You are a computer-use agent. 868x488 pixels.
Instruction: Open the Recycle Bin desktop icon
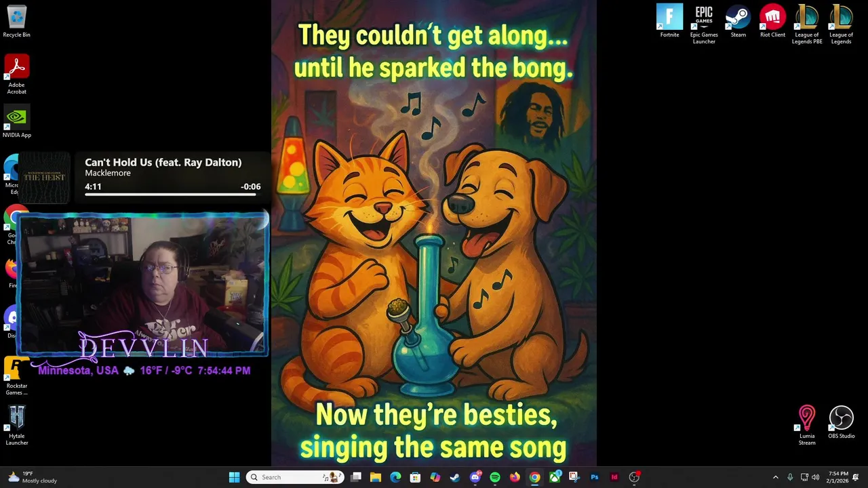click(16, 22)
